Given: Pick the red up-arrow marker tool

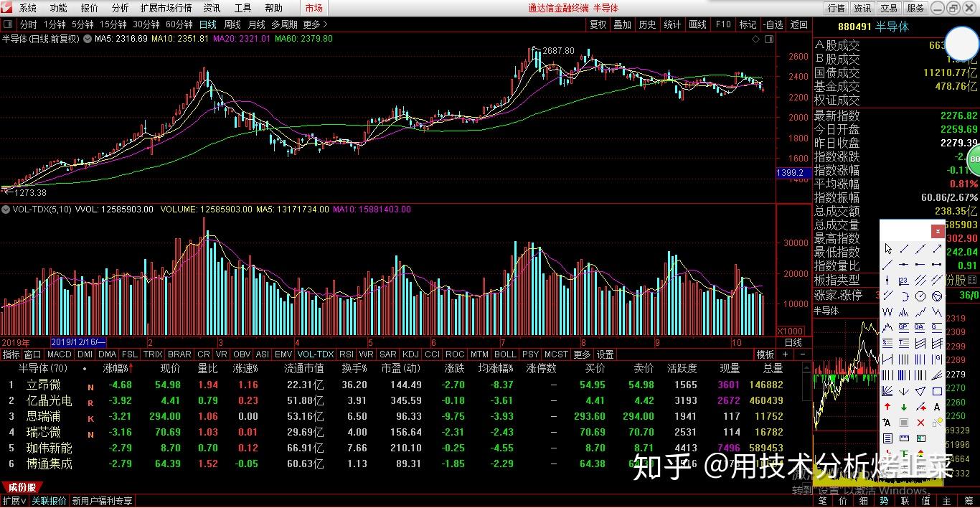Looking at the screenshot, I should (888, 407).
